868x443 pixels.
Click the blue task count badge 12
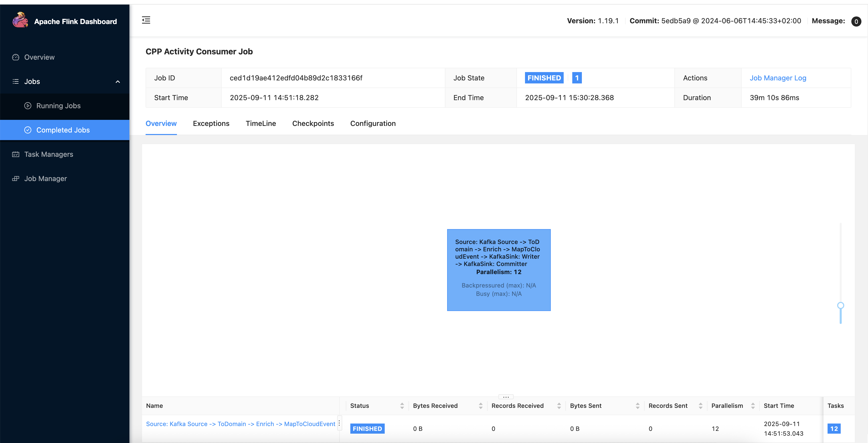(x=834, y=429)
